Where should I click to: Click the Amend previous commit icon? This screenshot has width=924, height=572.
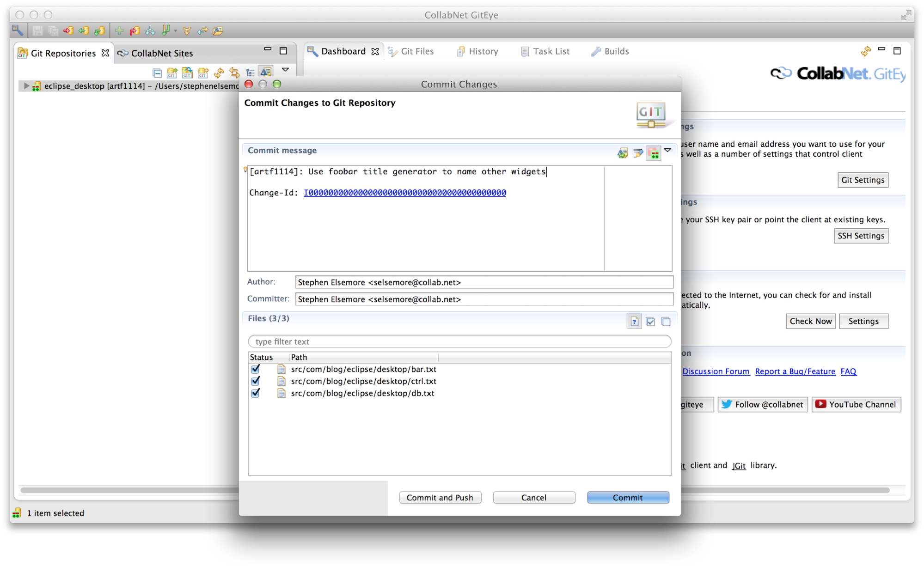click(x=623, y=153)
